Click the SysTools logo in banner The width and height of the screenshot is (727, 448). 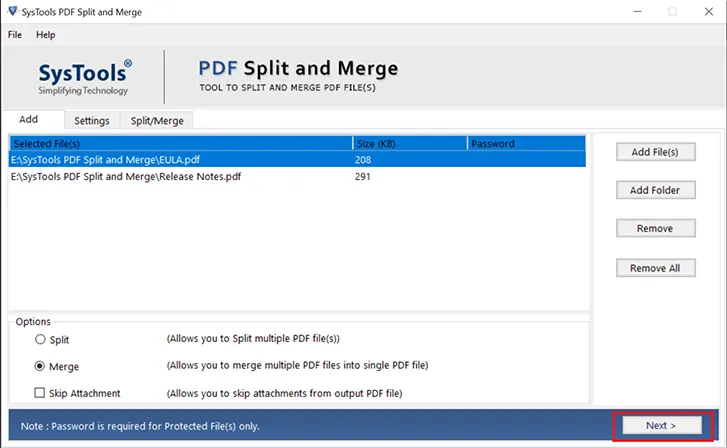tap(84, 77)
